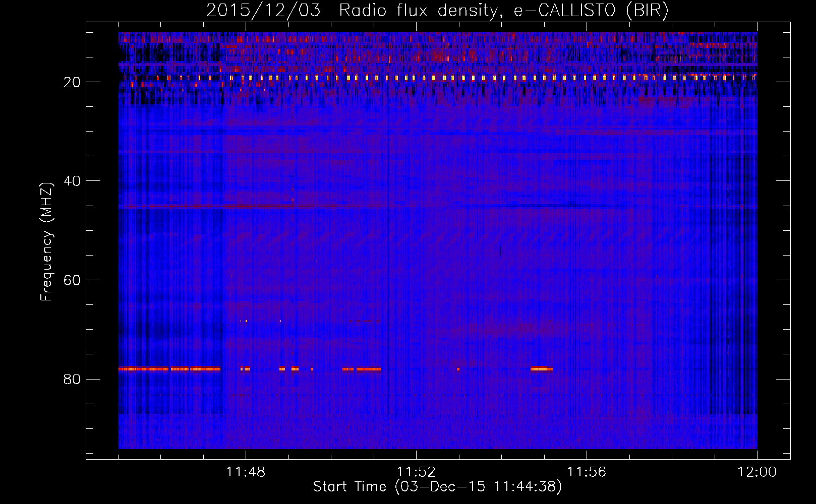Click the frequency tick label "20"
This screenshot has height=504, width=816.
(x=72, y=82)
